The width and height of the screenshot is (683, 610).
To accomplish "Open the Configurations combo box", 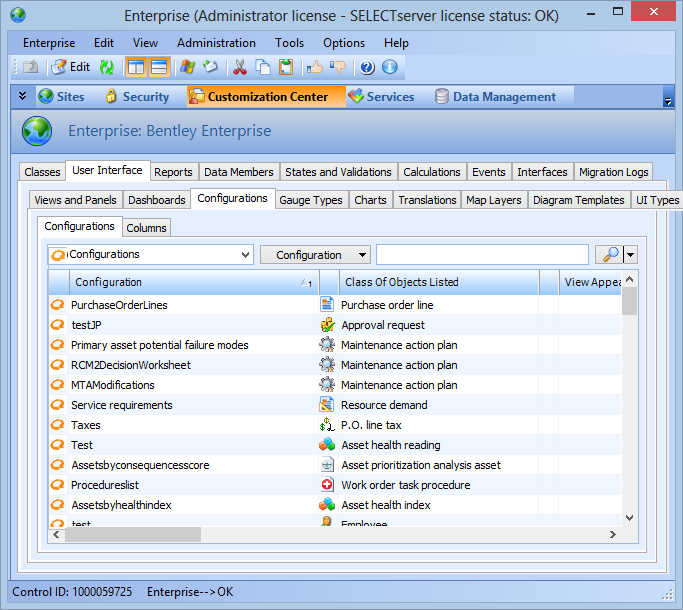I will [x=150, y=255].
